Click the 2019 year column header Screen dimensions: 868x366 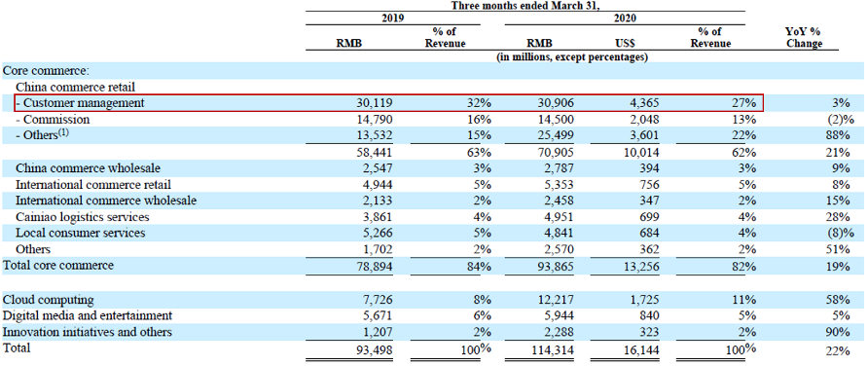[x=393, y=18]
